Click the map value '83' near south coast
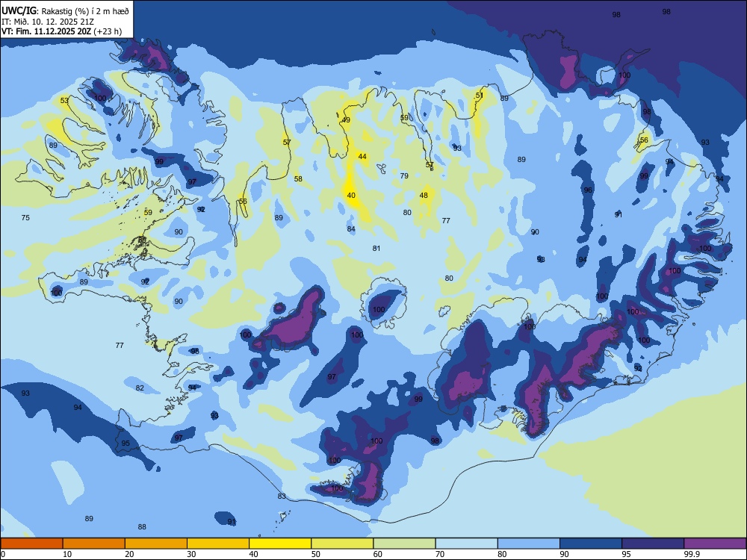Viewport: 747px width, 560px height. coord(282,497)
